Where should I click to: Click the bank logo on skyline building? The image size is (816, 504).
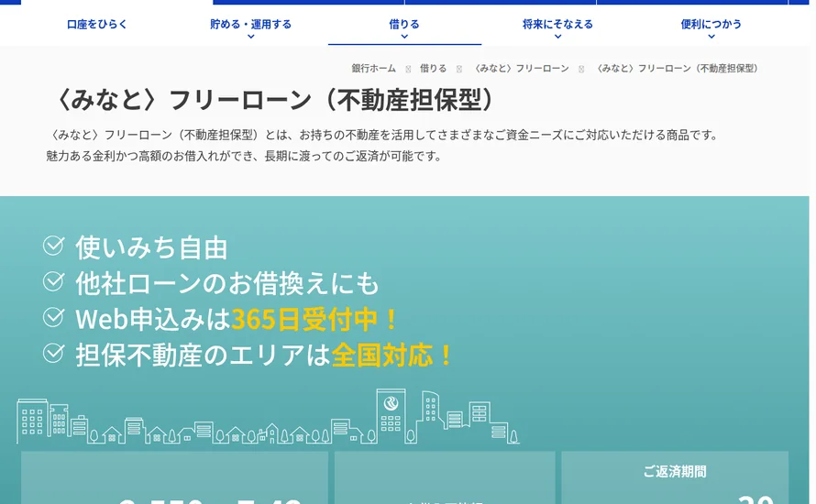pyautogui.click(x=391, y=402)
